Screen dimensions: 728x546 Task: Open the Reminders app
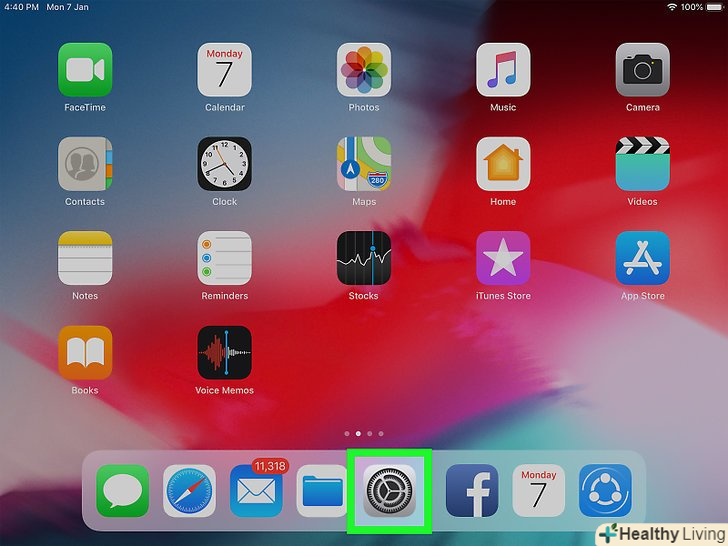(x=225, y=258)
